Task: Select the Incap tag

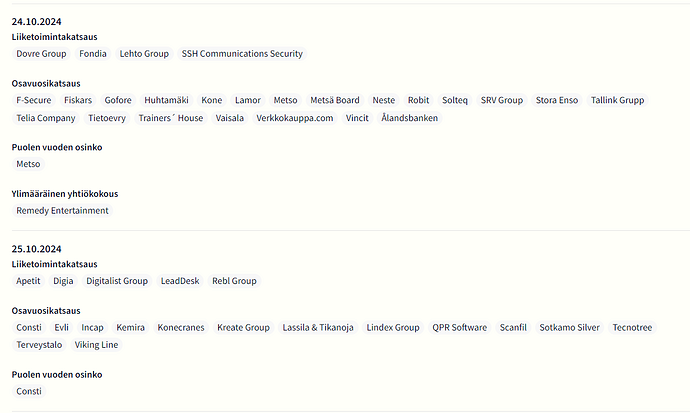Action: click(92, 328)
